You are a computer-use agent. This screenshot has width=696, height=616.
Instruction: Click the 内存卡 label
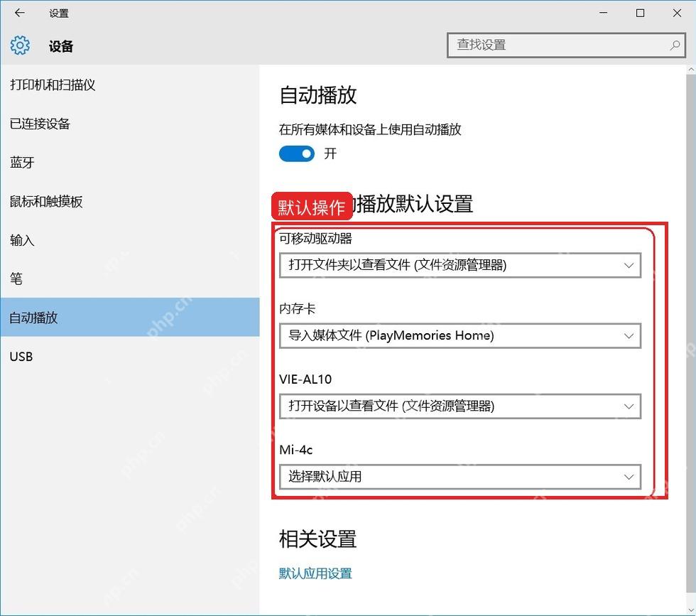[297, 308]
